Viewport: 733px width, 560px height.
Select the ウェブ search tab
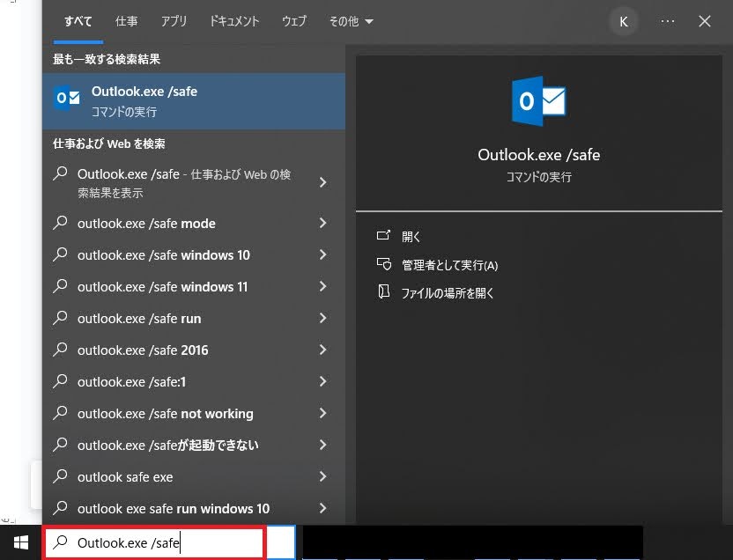[293, 22]
